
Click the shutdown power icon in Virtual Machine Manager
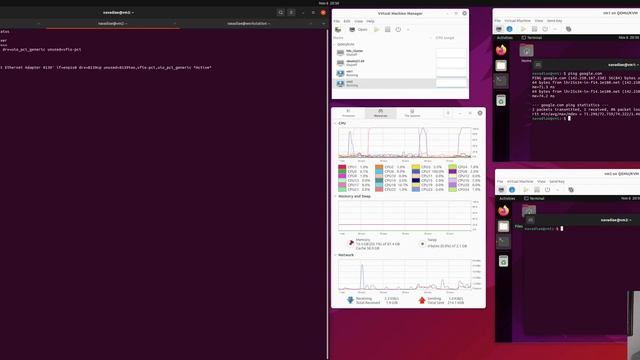click(x=398, y=30)
